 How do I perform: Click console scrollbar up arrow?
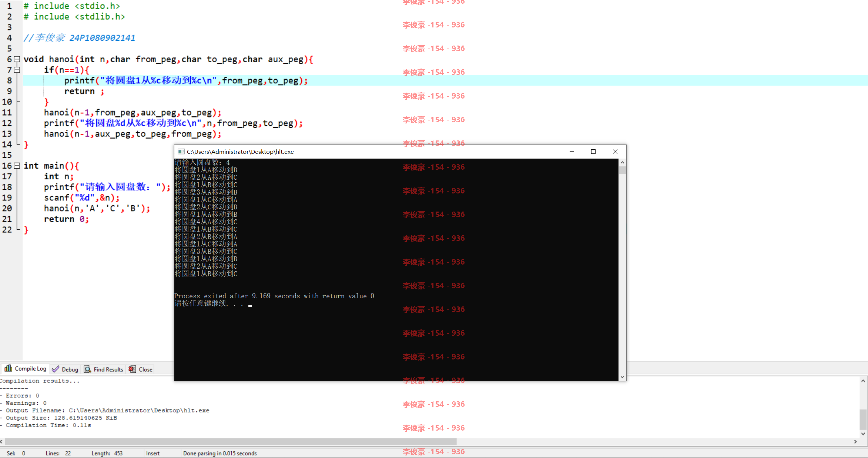[x=622, y=163]
